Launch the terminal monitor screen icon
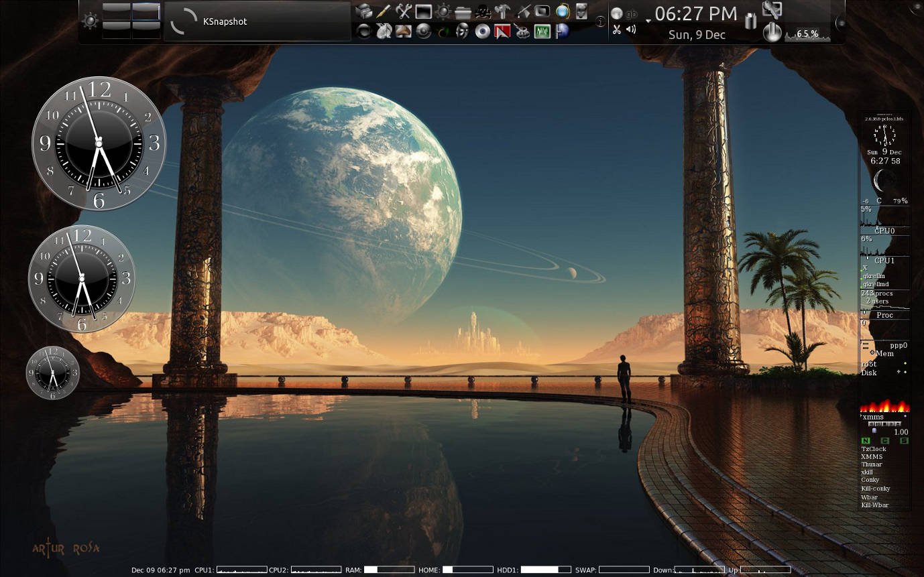This screenshot has width=924, height=577. coord(423,11)
